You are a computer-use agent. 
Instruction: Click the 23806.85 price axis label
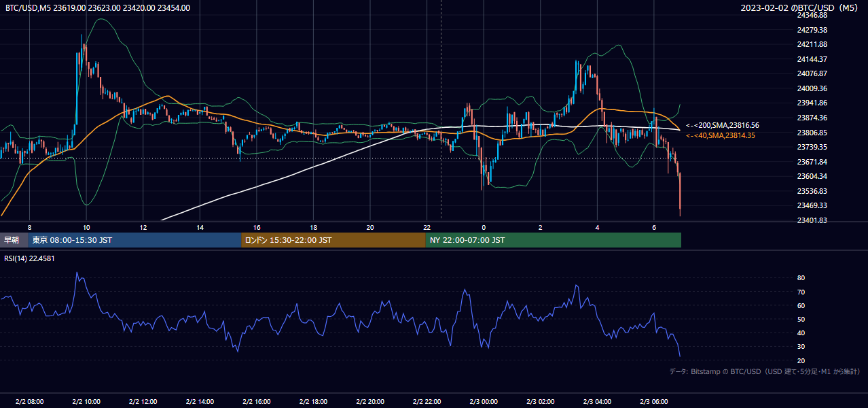pyautogui.click(x=812, y=133)
